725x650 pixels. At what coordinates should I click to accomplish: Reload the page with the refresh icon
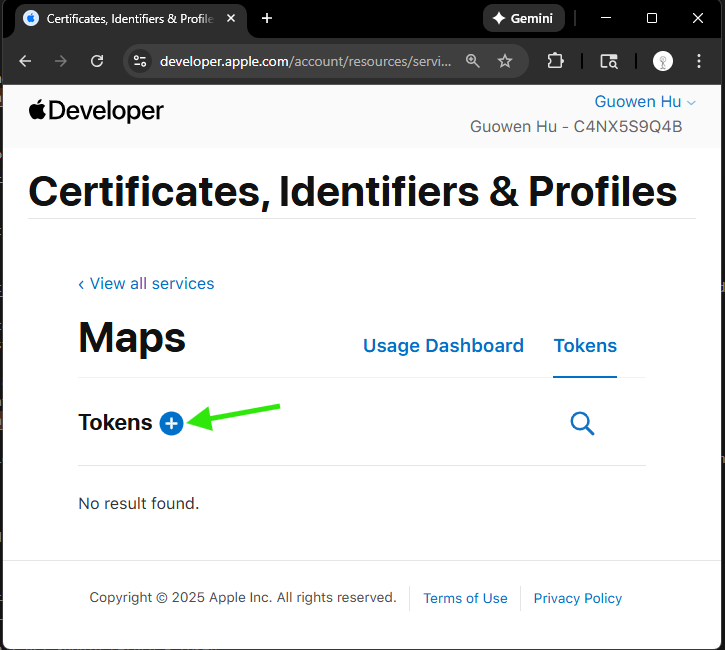point(97,61)
